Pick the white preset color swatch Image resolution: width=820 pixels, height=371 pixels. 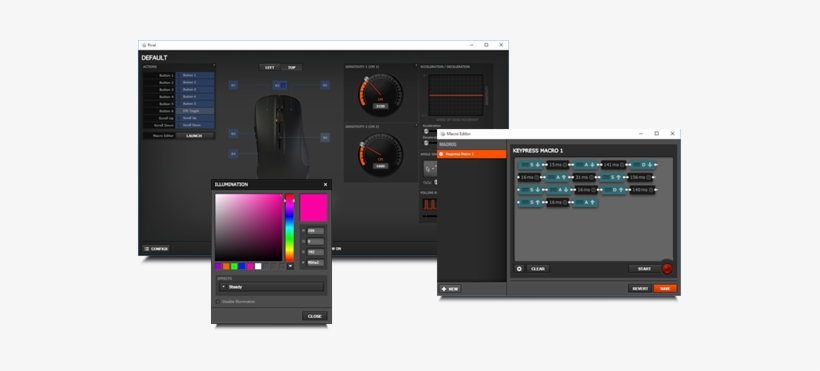258,266
